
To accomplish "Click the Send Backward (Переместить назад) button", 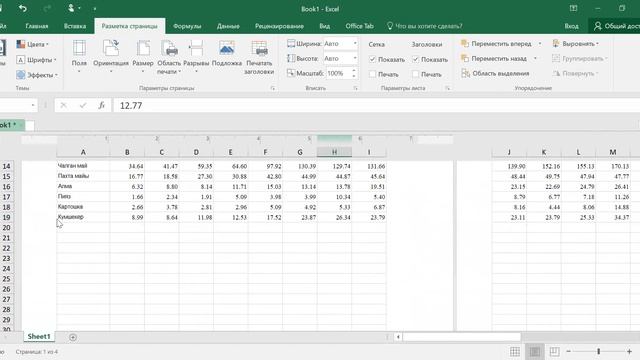I will coord(494,58).
